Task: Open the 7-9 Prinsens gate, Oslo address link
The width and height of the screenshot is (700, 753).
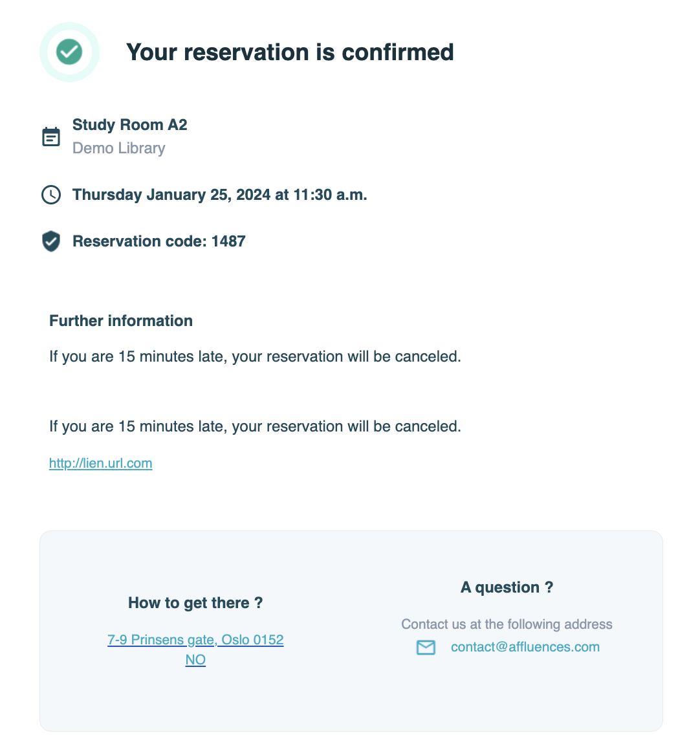Action: tap(195, 640)
